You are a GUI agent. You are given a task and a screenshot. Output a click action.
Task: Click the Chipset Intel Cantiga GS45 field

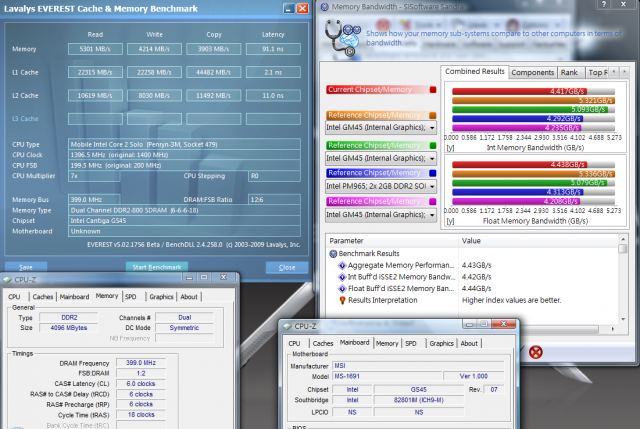point(184,221)
